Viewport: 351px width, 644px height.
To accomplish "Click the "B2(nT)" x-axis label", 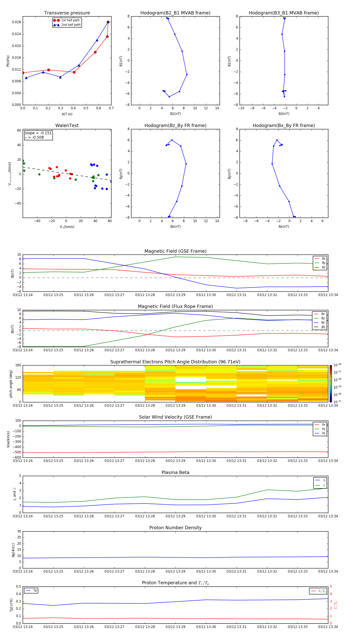I will coord(175,114).
